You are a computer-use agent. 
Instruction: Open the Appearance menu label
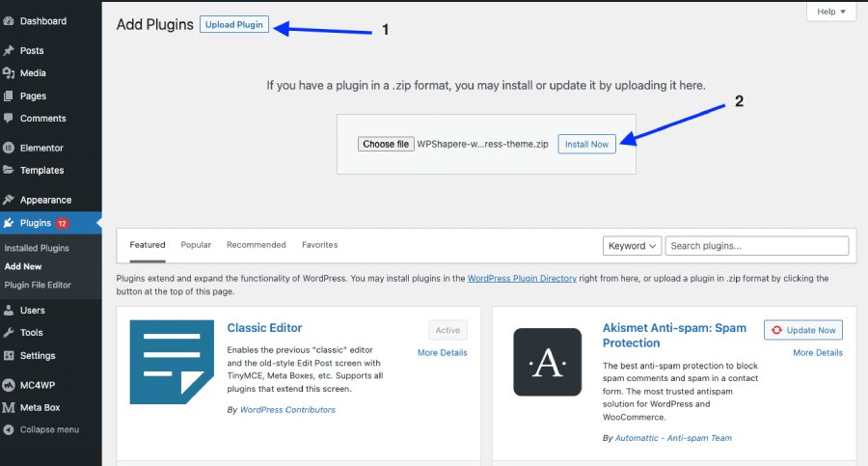coord(45,200)
